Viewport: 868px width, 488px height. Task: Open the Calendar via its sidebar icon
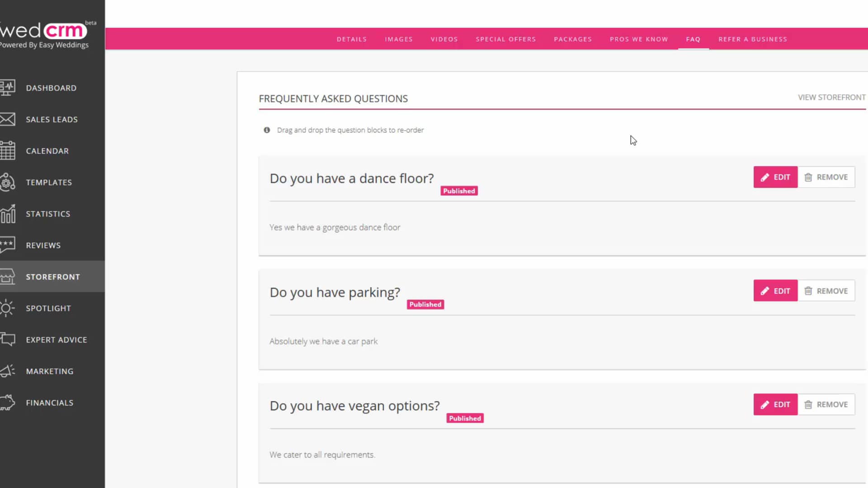tap(9, 151)
